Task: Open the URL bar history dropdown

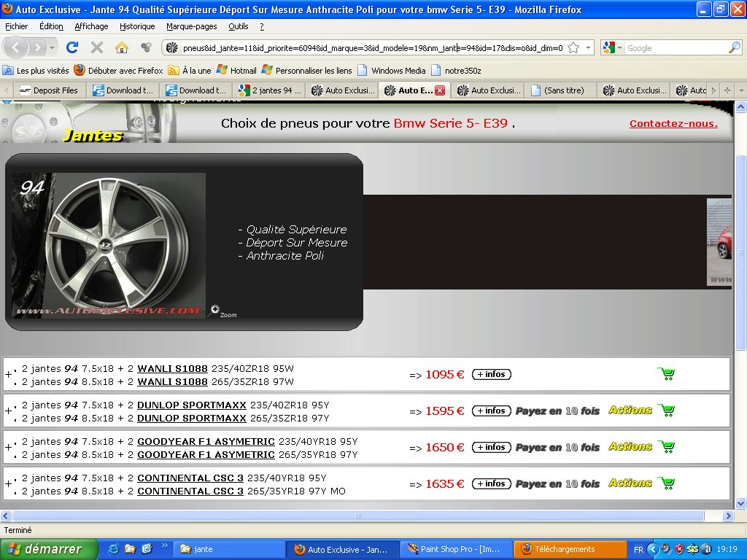Action: (x=589, y=47)
